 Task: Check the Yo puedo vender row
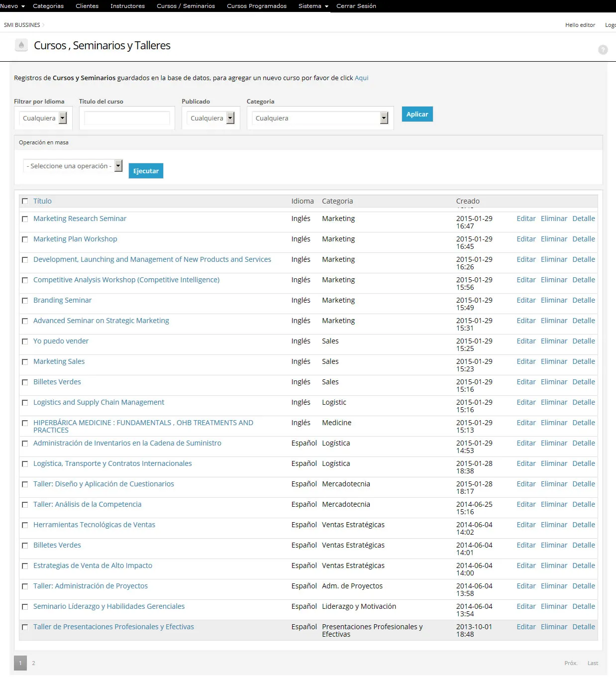click(x=25, y=341)
